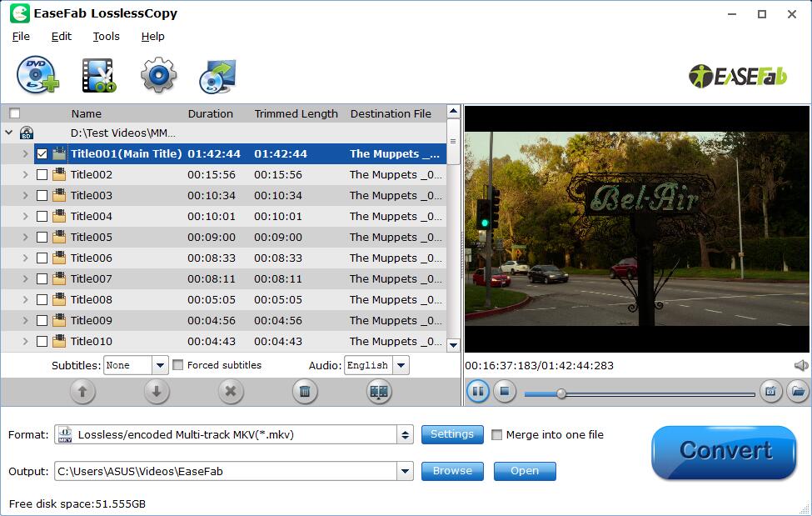
Task: Click the film icon beside Title001
Action: coord(59,154)
